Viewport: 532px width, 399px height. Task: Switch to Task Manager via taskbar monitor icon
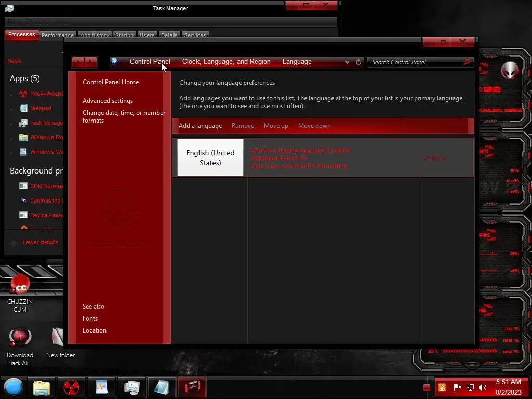(x=131, y=388)
